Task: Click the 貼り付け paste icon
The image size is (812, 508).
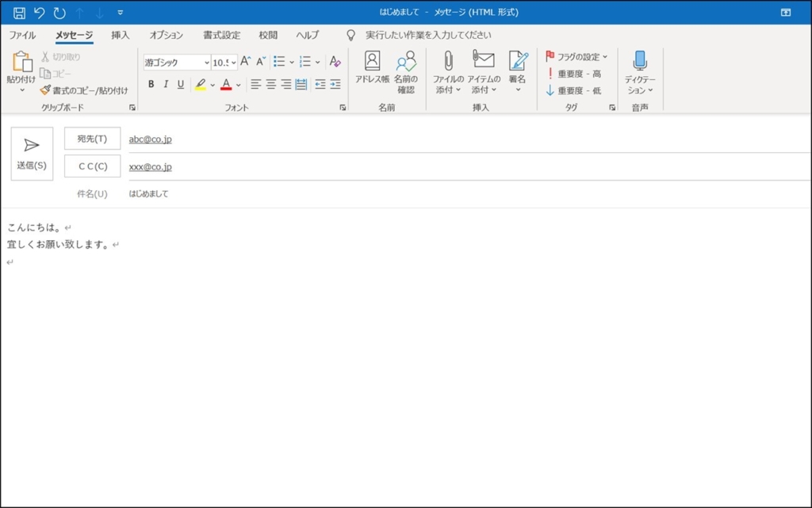Action: [x=21, y=62]
